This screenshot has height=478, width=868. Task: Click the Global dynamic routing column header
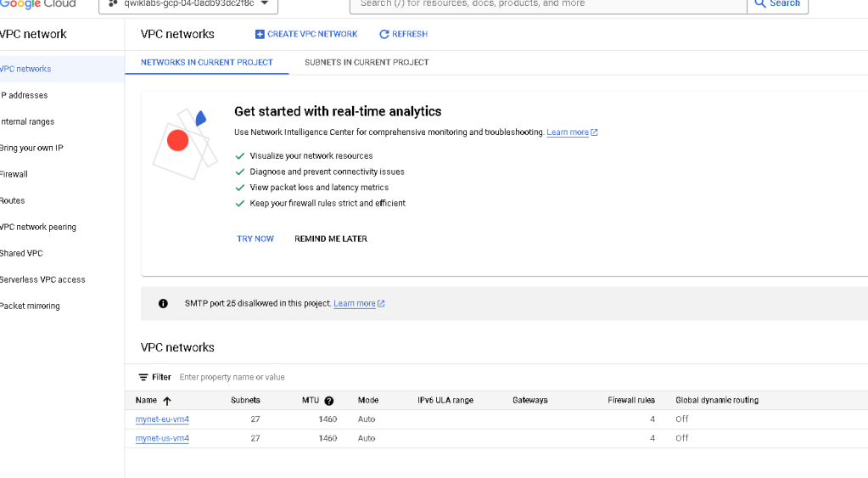[717, 401]
